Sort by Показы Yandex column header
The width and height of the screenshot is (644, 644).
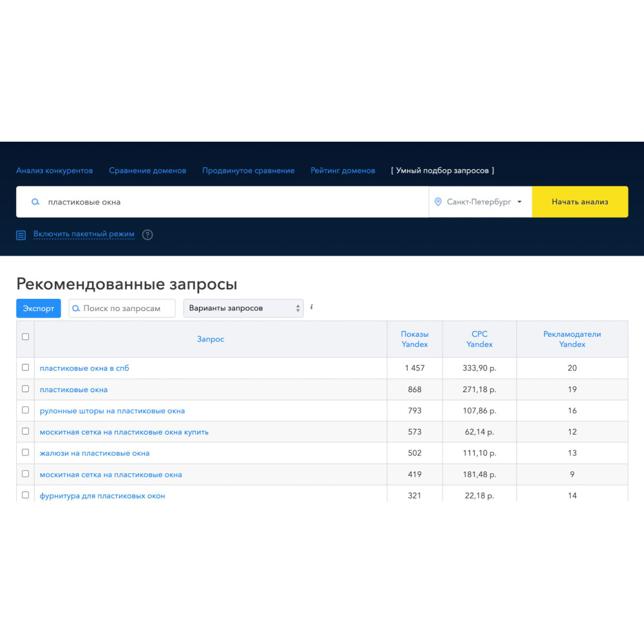pyautogui.click(x=414, y=339)
